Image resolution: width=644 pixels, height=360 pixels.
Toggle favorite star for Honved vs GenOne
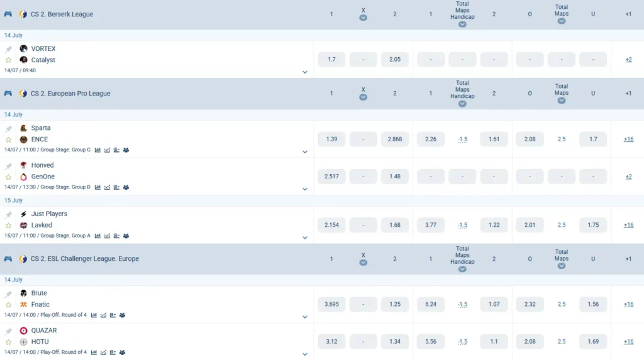(8, 177)
